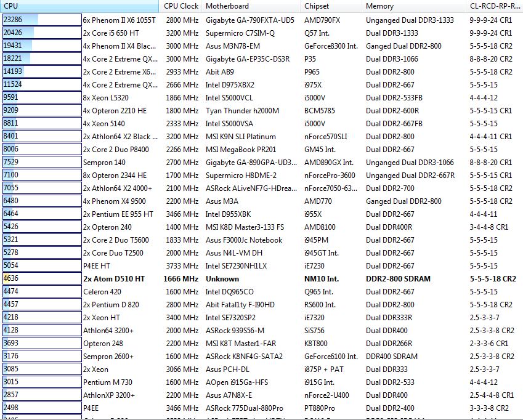Click the CL-RCD-RP-R... column header
Image resolution: width=523 pixels, height=420 pixels.
click(494, 6)
